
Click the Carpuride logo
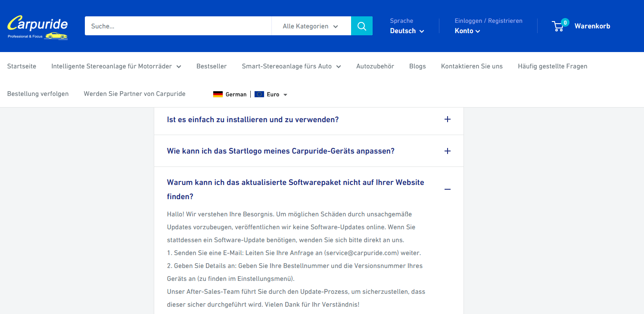coord(37,27)
